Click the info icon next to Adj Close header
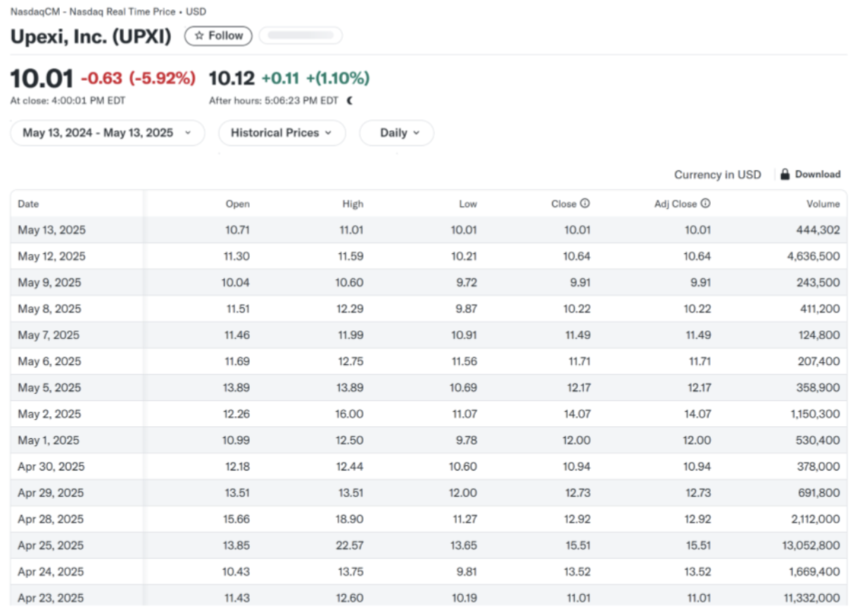The height and width of the screenshot is (616, 860). 706,204
